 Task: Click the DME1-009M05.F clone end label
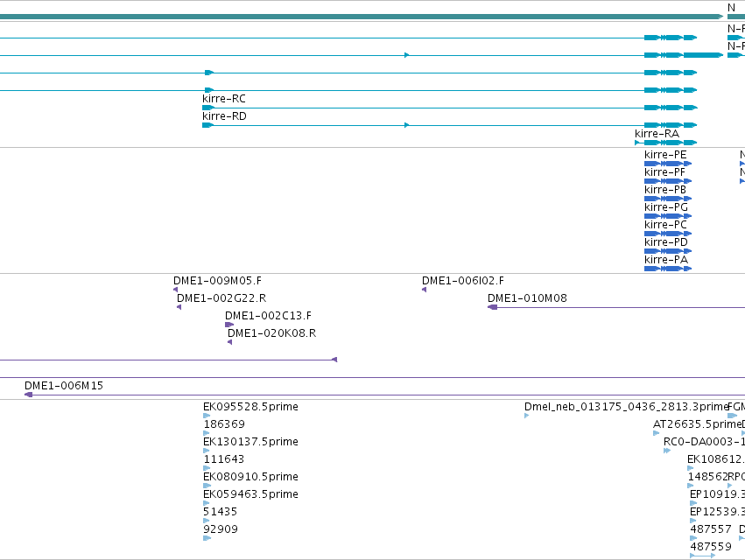(x=217, y=281)
